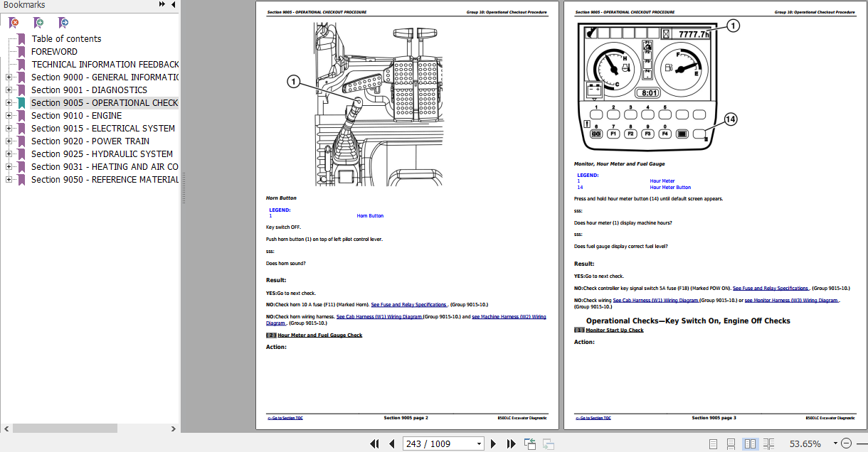Viewport: 868px width, 452px height.
Task: Click the zoom out minus button
Action: (x=846, y=444)
